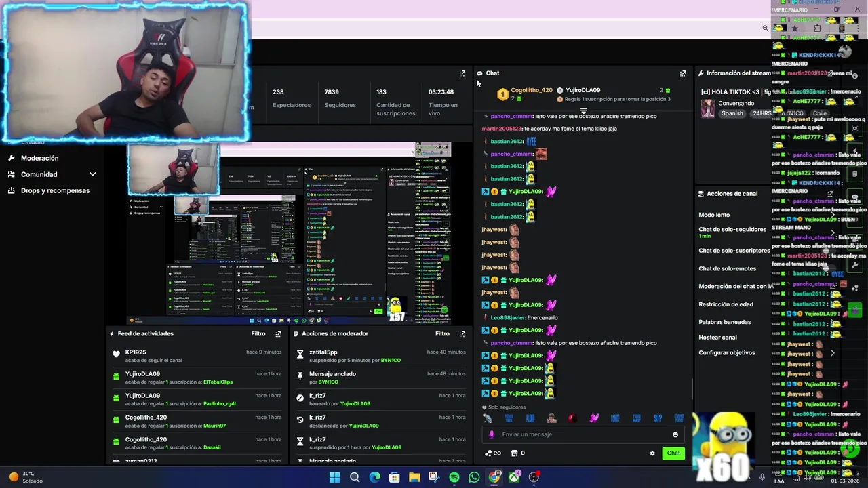
Task: Open Filtro in Feed de actividades
Action: 258,334
